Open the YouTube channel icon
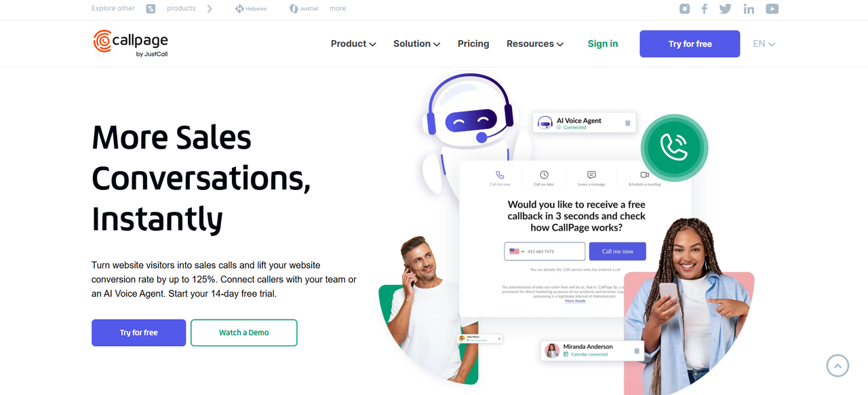Image resolution: width=868 pixels, height=395 pixels. pos(772,9)
